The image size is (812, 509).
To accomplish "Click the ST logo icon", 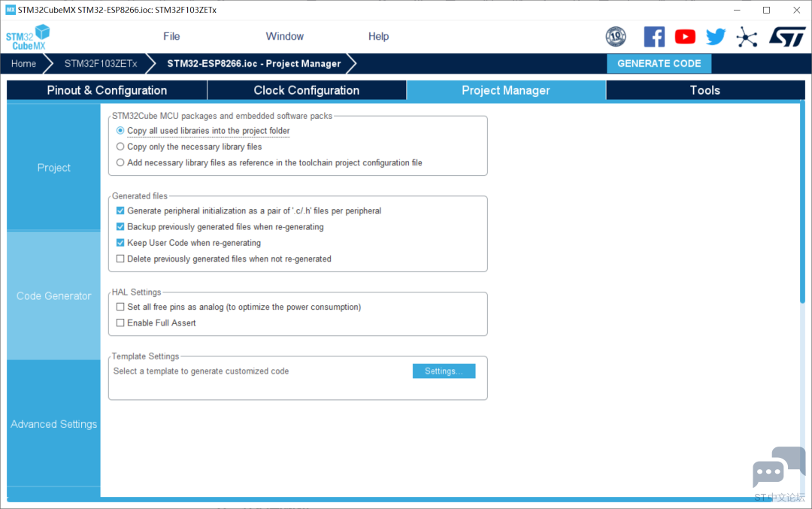I will pos(787,37).
